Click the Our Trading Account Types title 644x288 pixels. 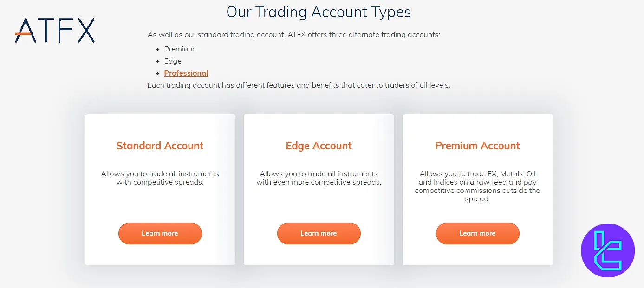319,12
